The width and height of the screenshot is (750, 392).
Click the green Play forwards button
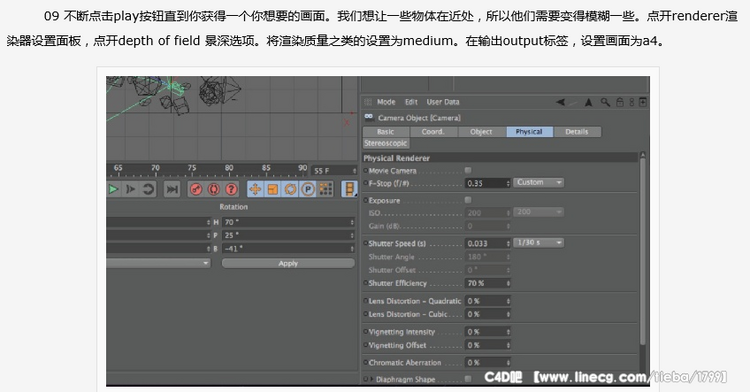(113, 189)
